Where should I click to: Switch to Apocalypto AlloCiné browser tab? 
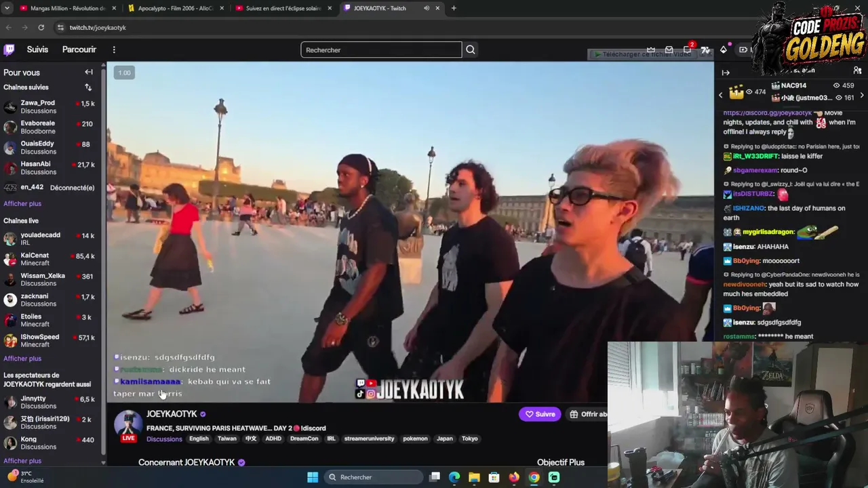tap(175, 8)
